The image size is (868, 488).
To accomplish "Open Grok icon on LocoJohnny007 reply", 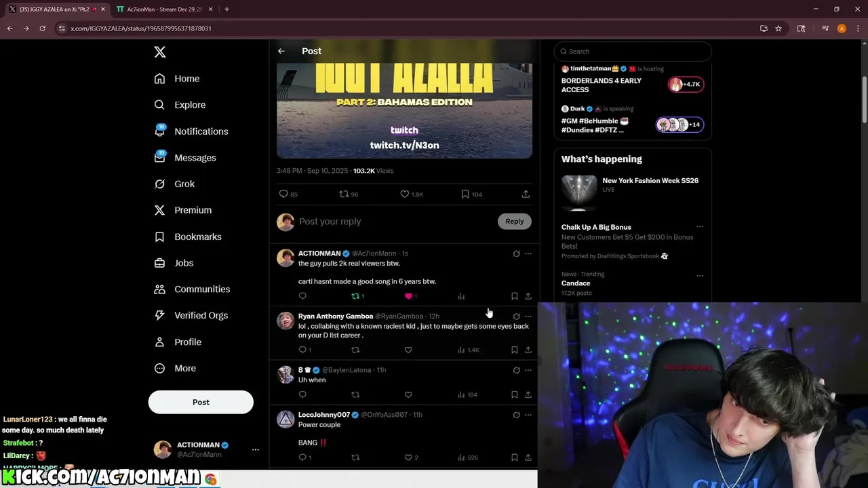I will (x=516, y=415).
